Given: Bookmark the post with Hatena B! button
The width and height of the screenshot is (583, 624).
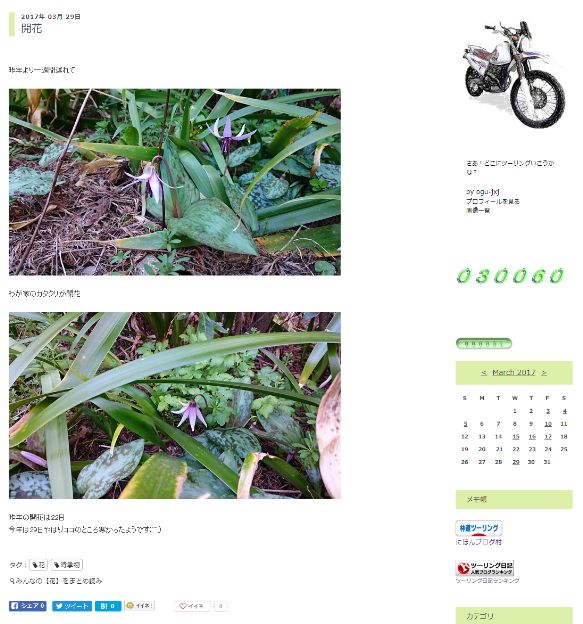Looking at the screenshot, I should [x=108, y=606].
